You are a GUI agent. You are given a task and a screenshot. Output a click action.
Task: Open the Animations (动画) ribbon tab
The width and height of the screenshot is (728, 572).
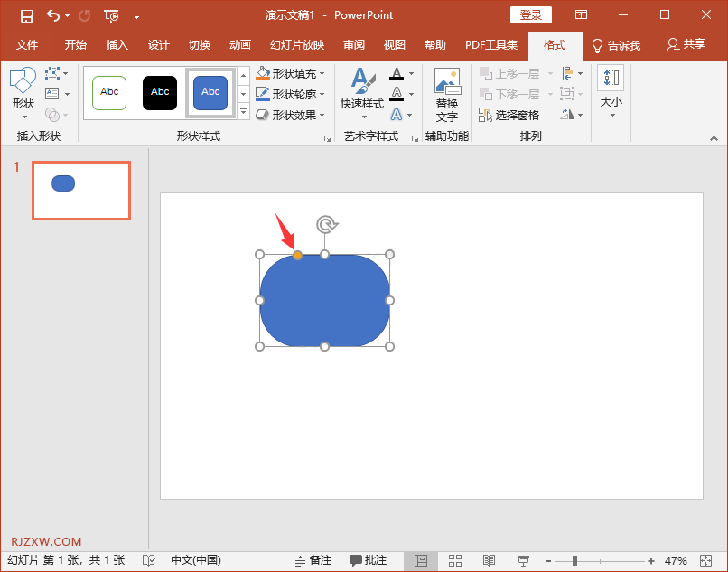pos(240,45)
